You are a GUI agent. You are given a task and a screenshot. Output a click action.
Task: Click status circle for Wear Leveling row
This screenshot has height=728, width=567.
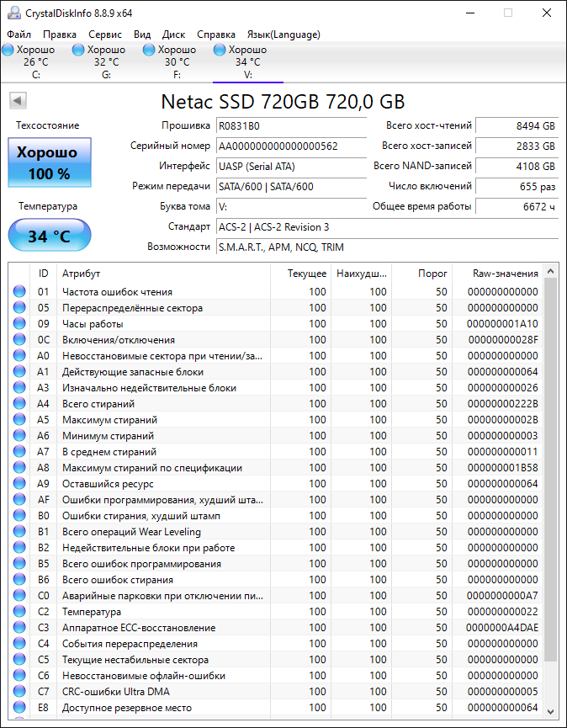[19, 532]
